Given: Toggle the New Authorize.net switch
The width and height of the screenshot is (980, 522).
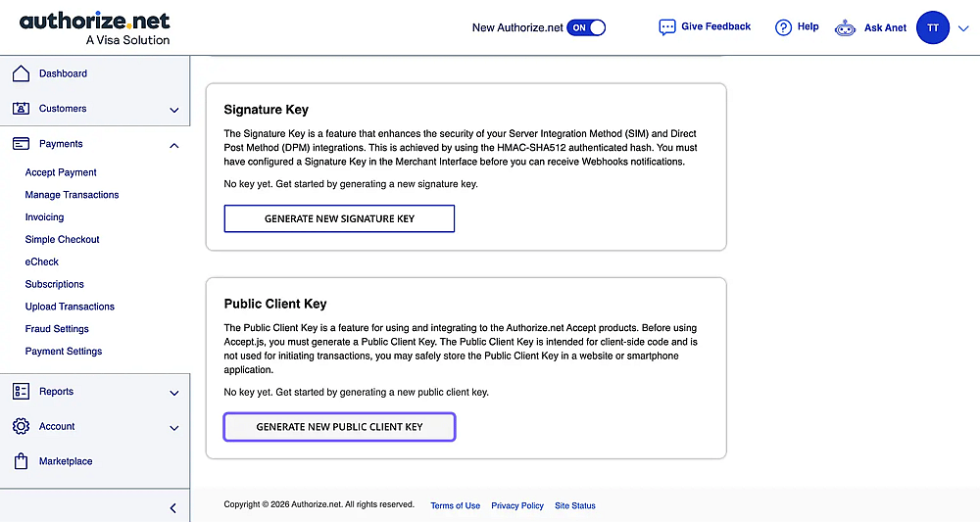Looking at the screenshot, I should point(586,27).
